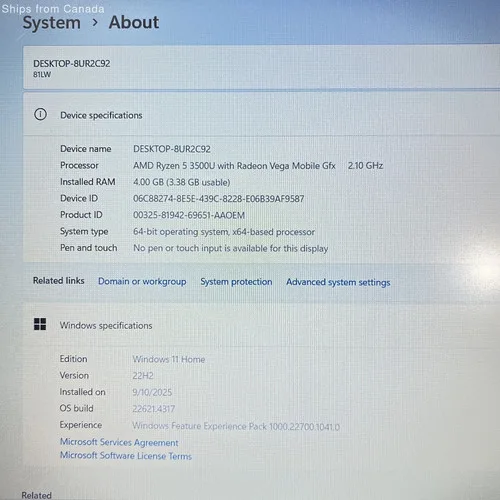Click the Product ID label

81,215
